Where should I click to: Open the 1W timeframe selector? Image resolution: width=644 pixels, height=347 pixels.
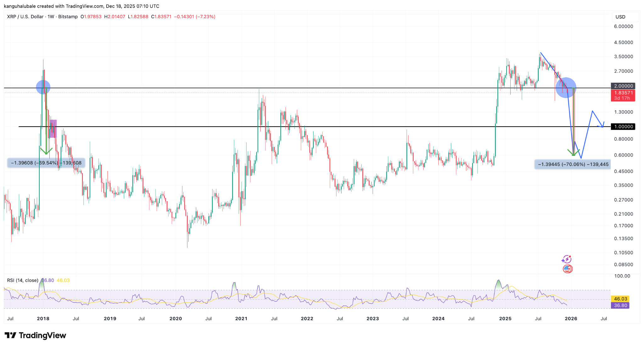[50, 17]
